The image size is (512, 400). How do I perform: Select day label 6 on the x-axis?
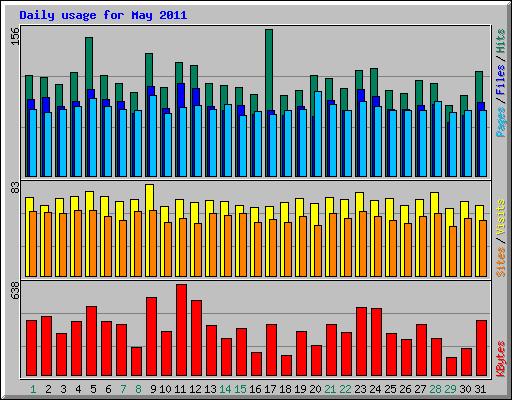pos(108,389)
